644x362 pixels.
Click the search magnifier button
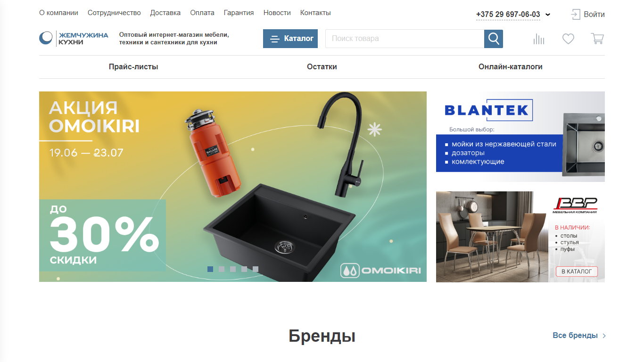(x=494, y=39)
